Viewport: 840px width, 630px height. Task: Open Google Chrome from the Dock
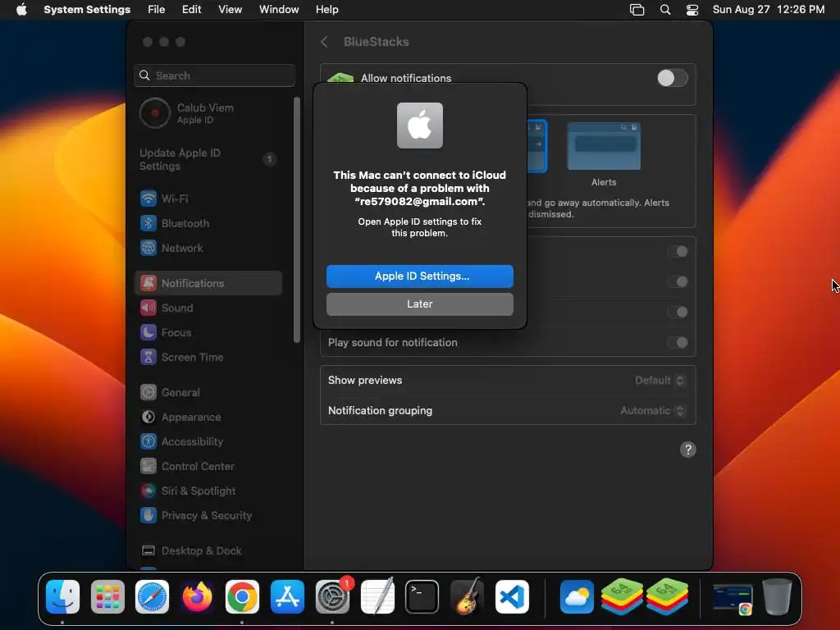click(x=242, y=596)
